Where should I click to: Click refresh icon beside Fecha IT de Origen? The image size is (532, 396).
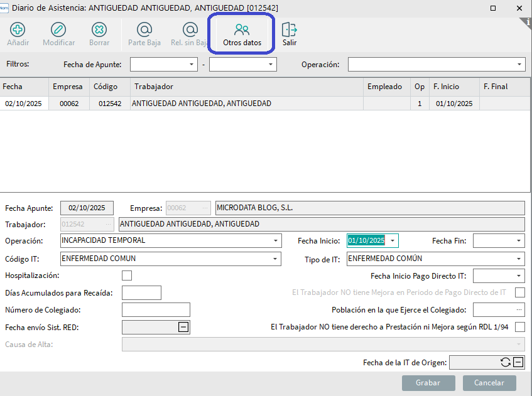coord(506,362)
